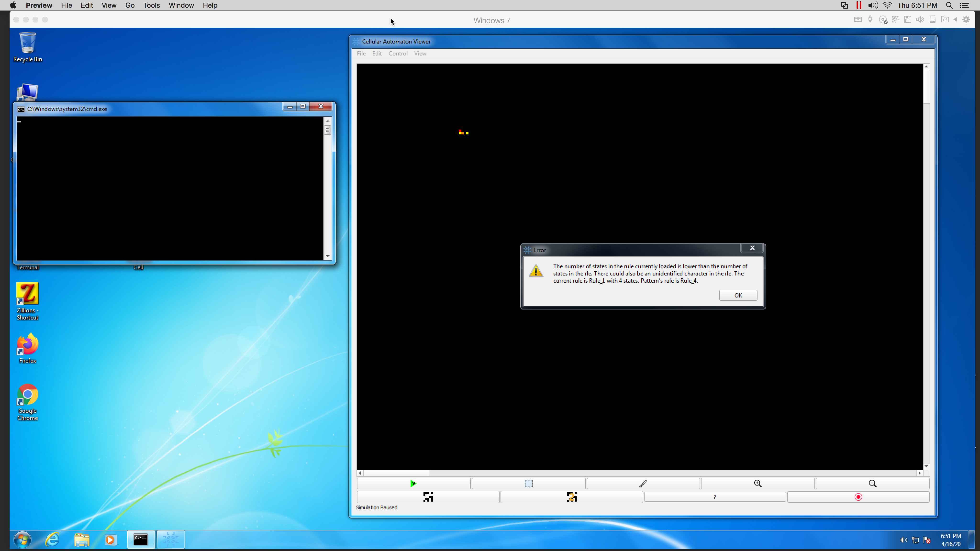The height and width of the screenshot is (551, 980).
Task: Click the vertical scrollbar thumb in the viewer
Action: (926, 87)
